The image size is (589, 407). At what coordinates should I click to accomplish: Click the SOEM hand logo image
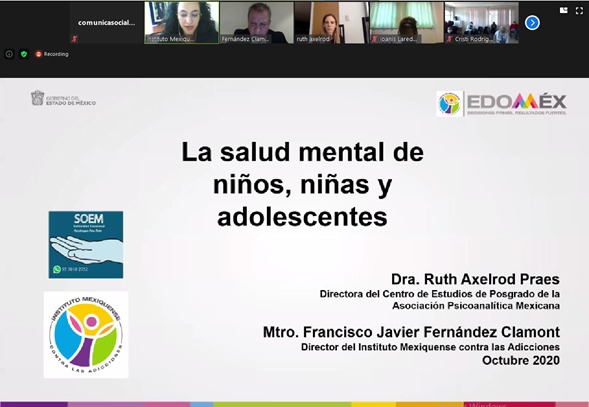click(x=86, y=245)
